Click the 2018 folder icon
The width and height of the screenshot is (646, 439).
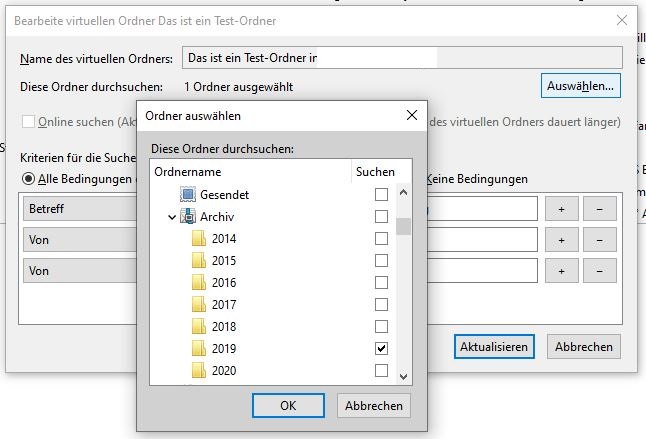[x=198, y=326]
